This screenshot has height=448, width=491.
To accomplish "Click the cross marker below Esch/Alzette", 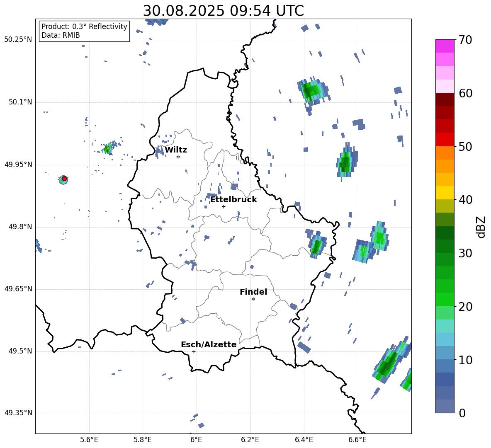I will point(194,351).
